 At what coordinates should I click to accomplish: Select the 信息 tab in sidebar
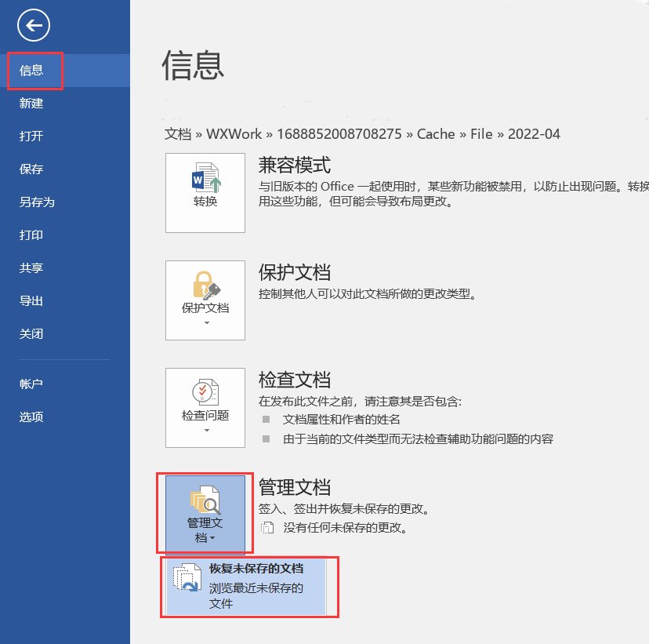[x=65, y=71]
